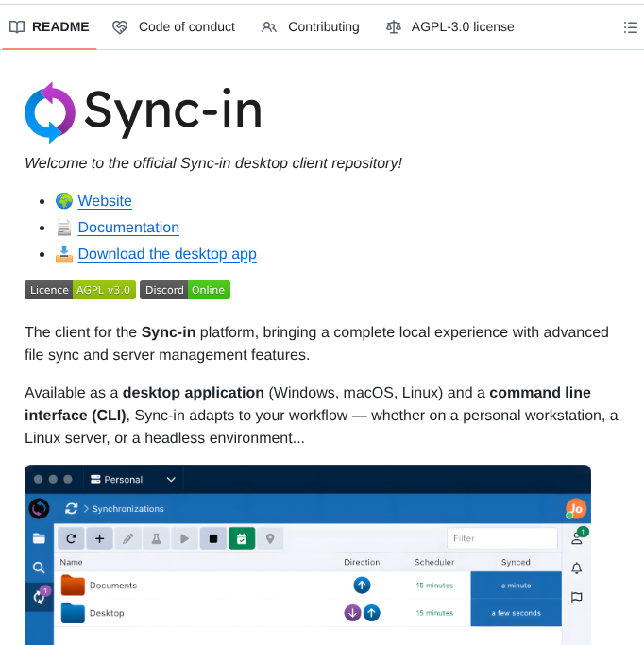Sort by the Scheduler column header
The width and height of the screenshot is (644, 645).
[434, 562]
